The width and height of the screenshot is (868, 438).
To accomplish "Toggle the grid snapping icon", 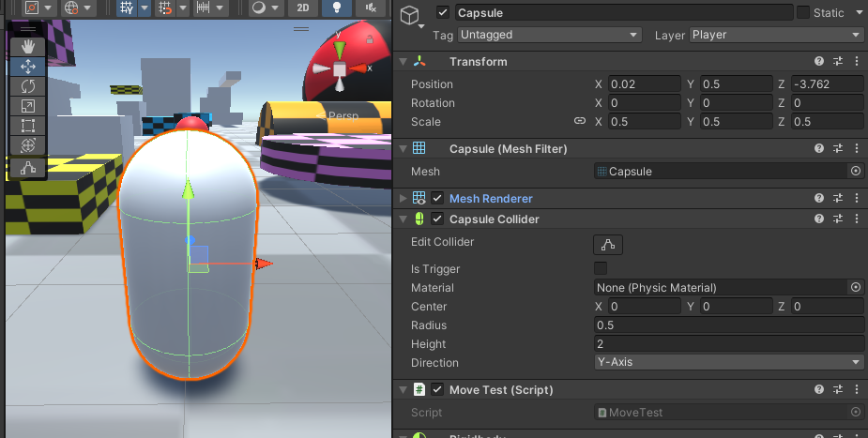I will 165,8.
